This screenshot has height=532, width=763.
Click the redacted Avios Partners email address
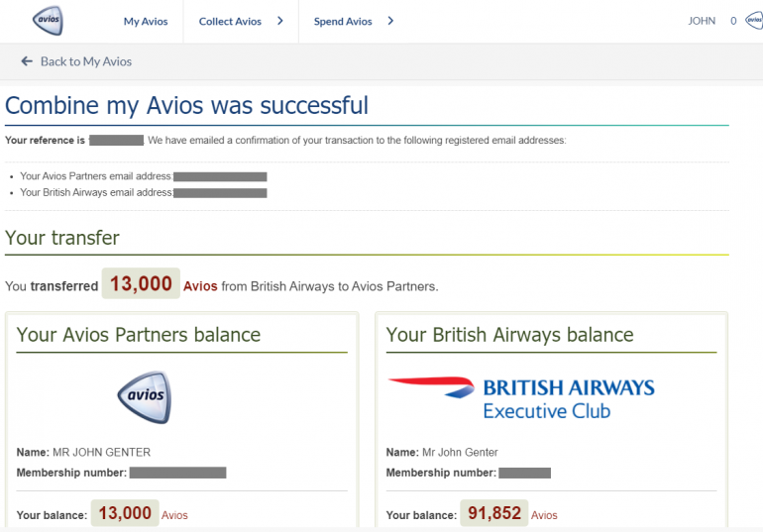click(220, 177)
